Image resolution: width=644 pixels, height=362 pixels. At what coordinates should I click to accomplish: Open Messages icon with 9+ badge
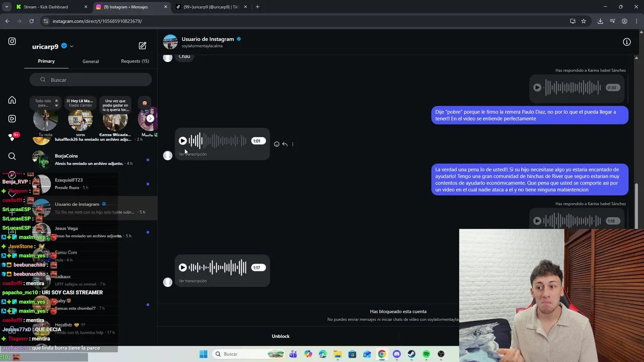click(12, 137)
